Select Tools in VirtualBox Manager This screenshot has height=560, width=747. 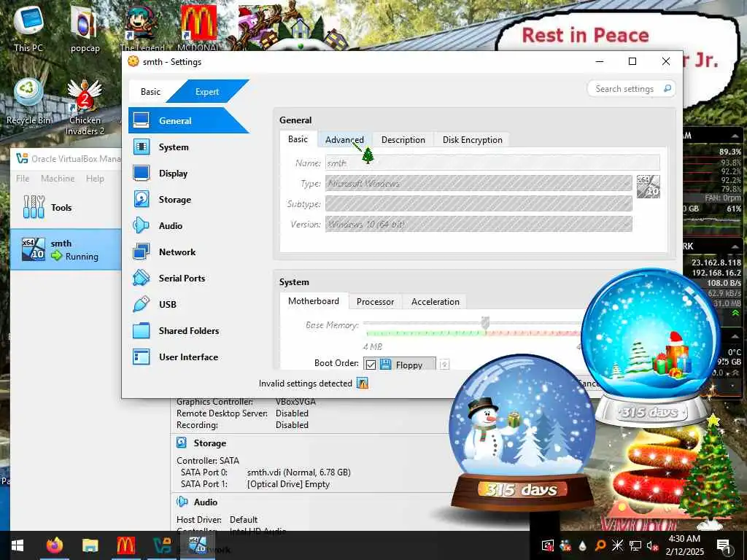[61, 207]
